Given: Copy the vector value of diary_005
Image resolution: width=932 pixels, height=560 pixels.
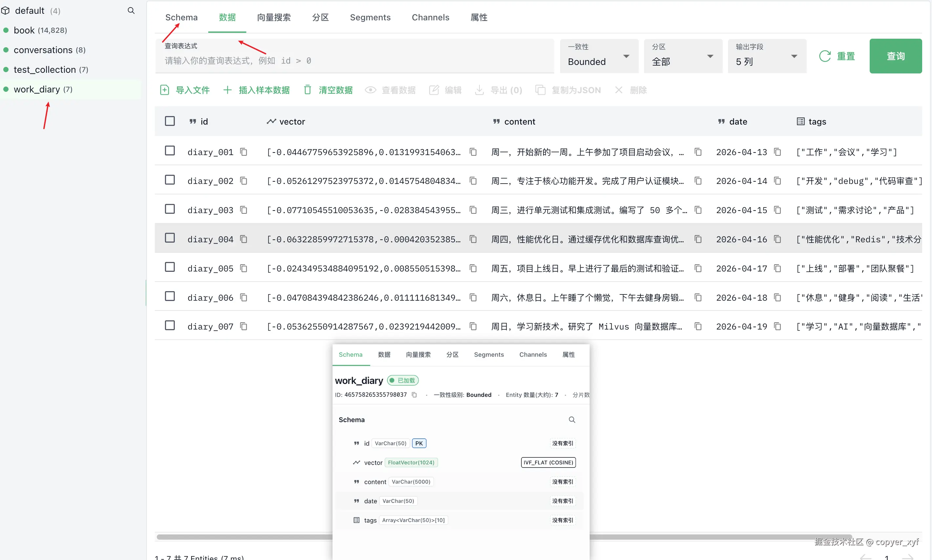Looking at the screenshot, I should [473, 268].
